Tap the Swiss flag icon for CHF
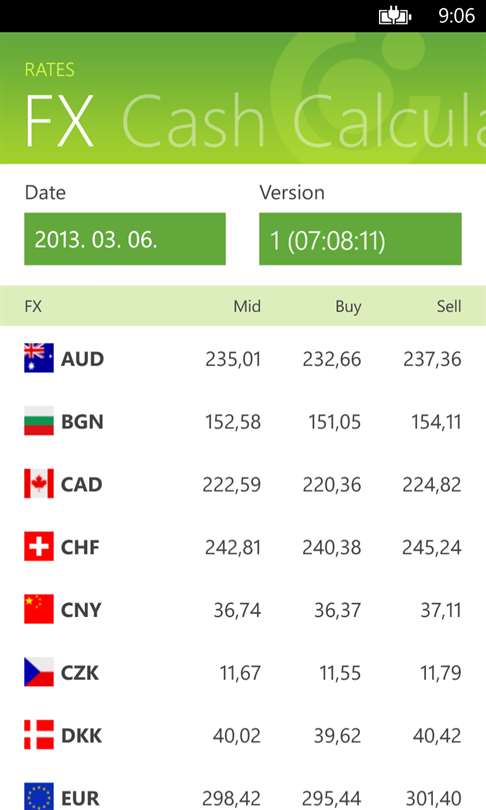The width and height of the screenshot is (486, 810). [x=39, y=547]
